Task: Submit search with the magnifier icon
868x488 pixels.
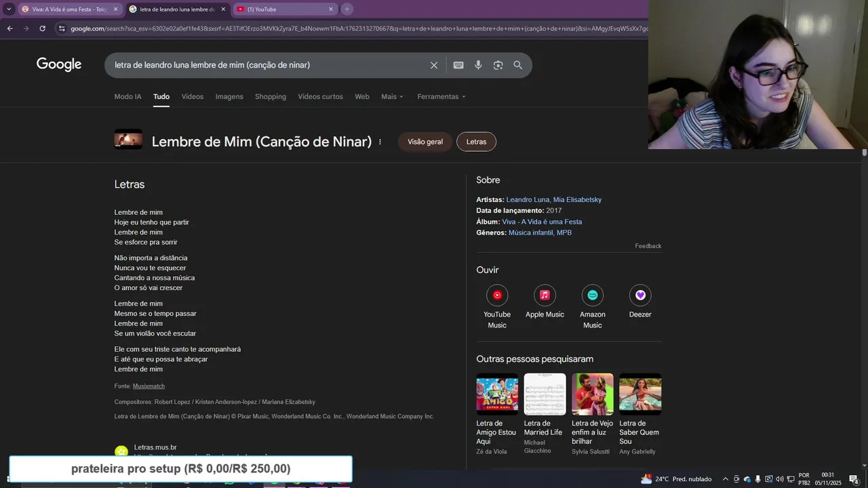Action: pos(518,65)
